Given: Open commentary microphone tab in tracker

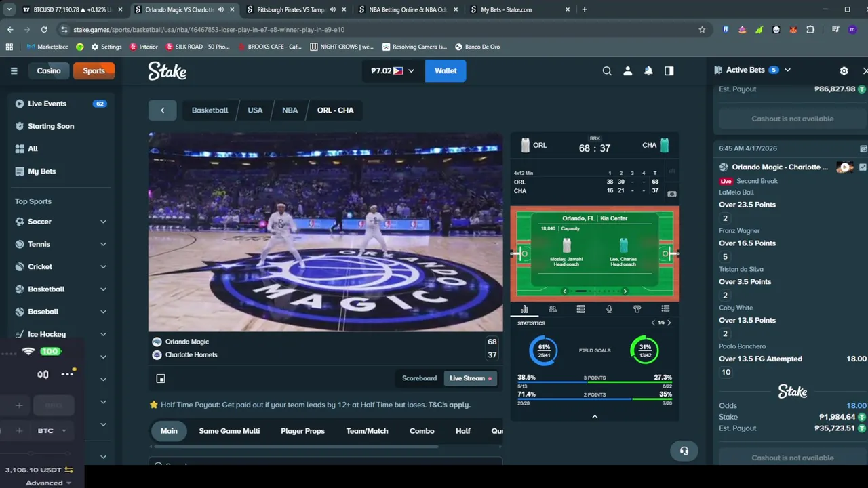Looking at the screenshot, I should [x=609, y=309].
